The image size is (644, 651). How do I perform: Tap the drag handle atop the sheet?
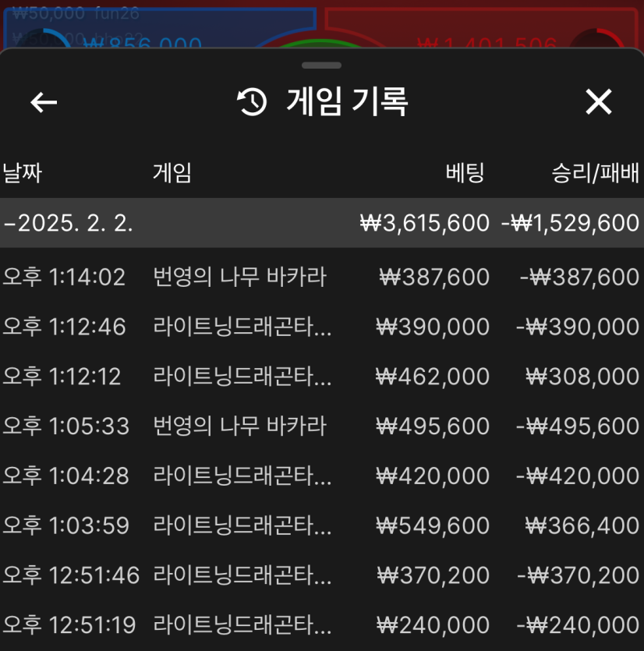[321, 65]
